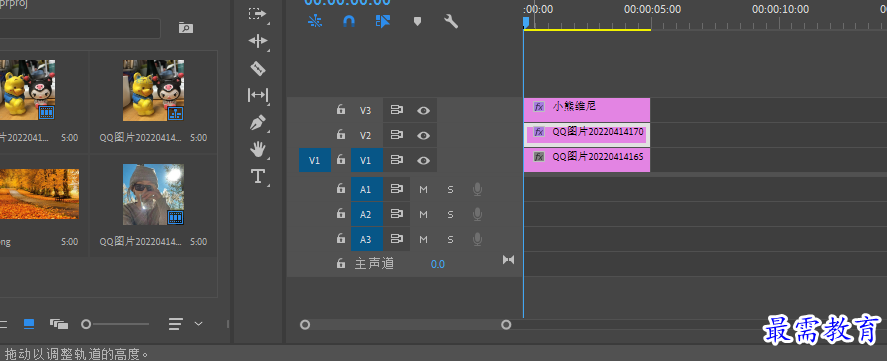Open the sort icons dropdown chevron
Image resolution: width=887 pixels, height=361 pixels.
point(198,324)
